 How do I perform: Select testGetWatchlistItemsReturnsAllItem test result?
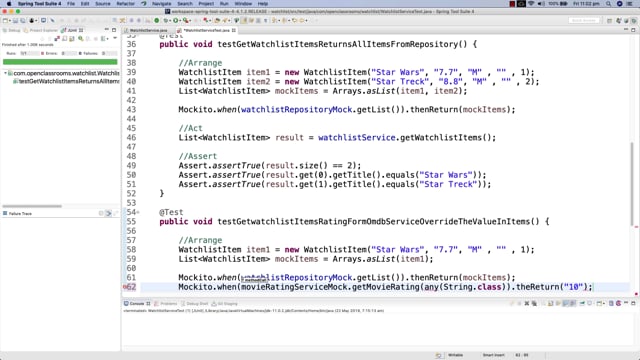[x=67, y=81]
